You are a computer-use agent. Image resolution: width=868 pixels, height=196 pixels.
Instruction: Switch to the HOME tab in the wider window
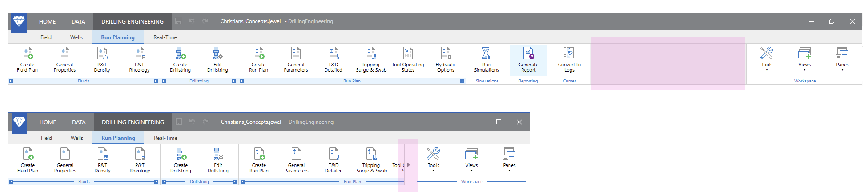[x=47, y=21]
